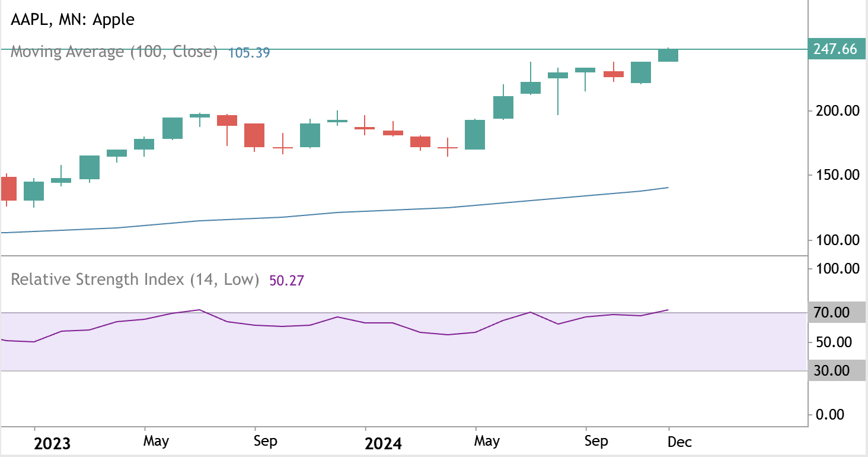Click the RSI value 50.27
This screenshot has height=457, width=868.
click(x=286, y=280)
